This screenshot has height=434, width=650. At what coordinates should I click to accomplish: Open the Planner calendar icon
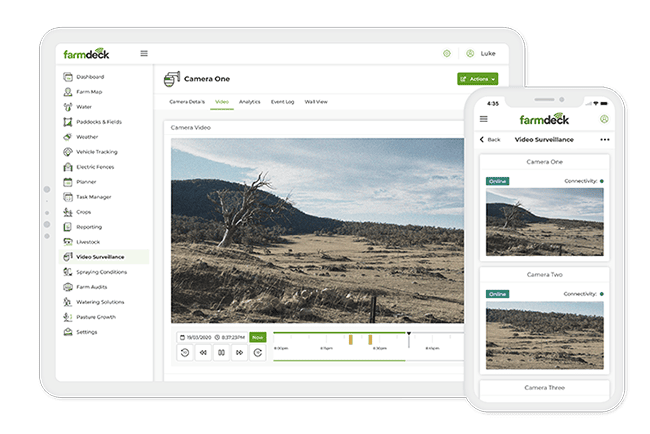(68, 182)
